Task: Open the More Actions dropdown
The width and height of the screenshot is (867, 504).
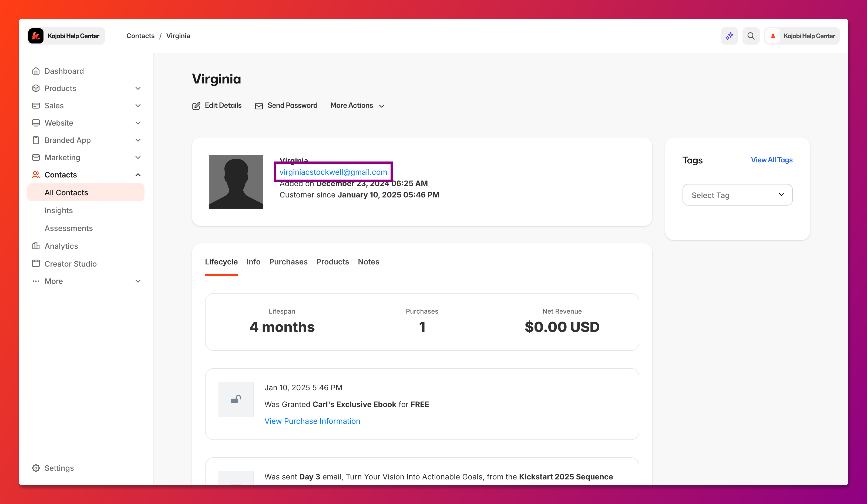Action: pos(357,106)
